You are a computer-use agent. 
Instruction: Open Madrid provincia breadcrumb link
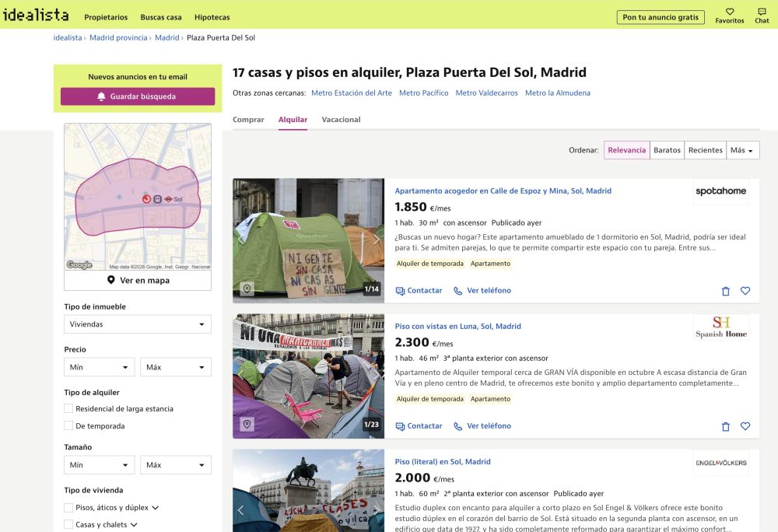click(x=118, y=37)
